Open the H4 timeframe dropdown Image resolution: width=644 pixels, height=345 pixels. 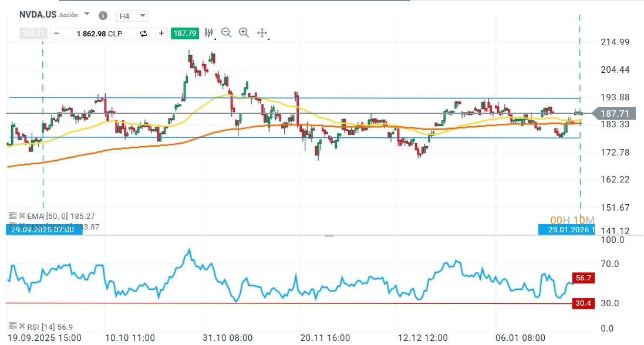click(132, 16)
